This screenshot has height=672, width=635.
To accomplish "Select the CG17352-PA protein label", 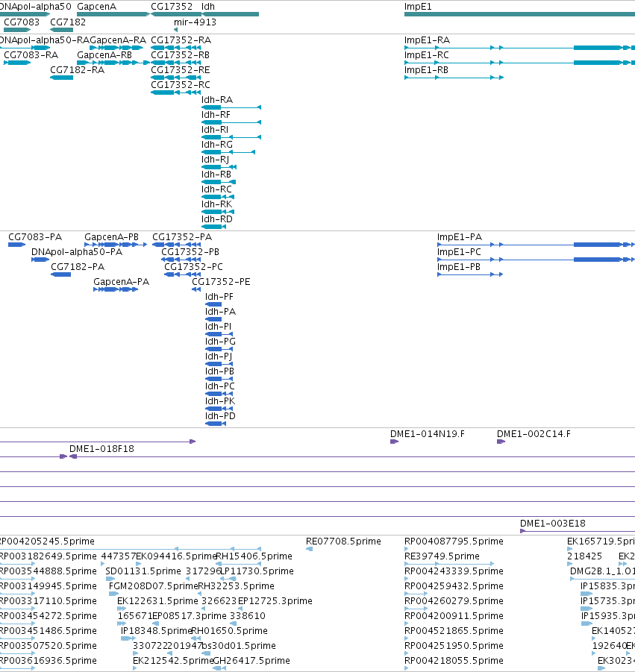I will point(182,237).
